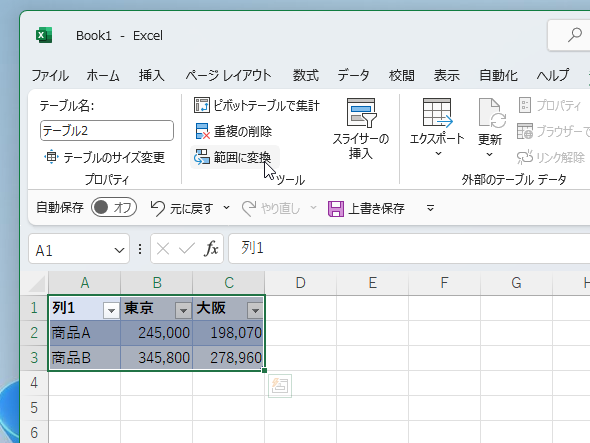
Task: Click ブラウザーで開く icon in external table data
Action: [525, 131]
